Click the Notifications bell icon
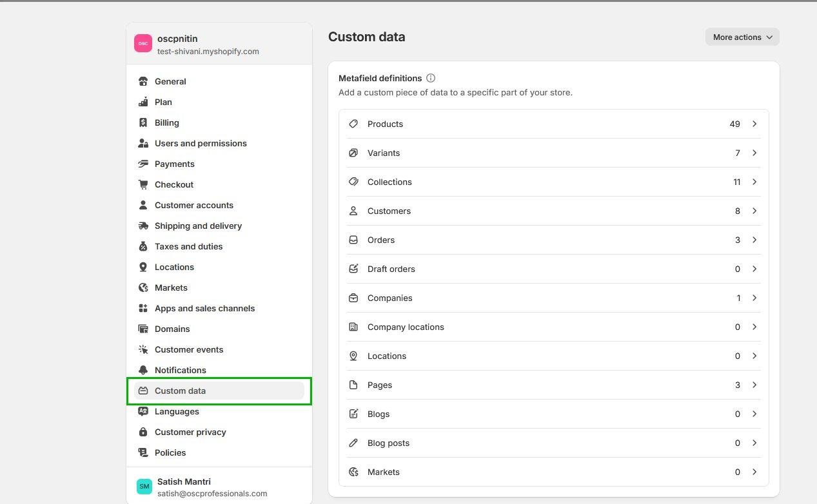 click(143, 371)
